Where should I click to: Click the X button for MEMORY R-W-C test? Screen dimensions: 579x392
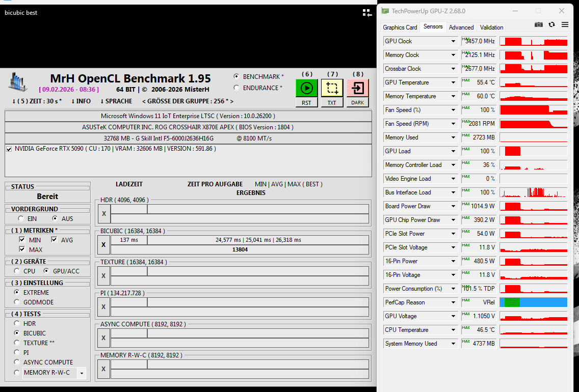point(104,369)
